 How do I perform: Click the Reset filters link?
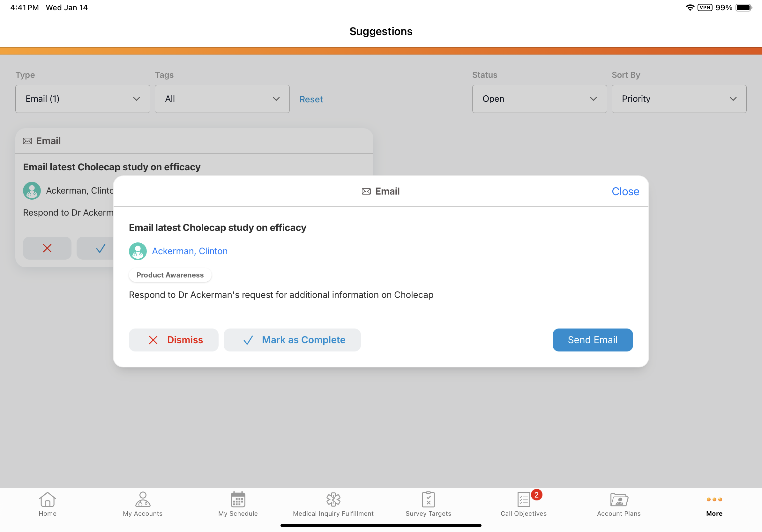tap(311, 99)
